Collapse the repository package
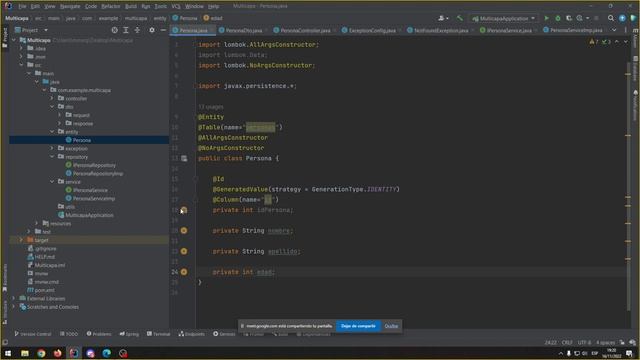 52,157
